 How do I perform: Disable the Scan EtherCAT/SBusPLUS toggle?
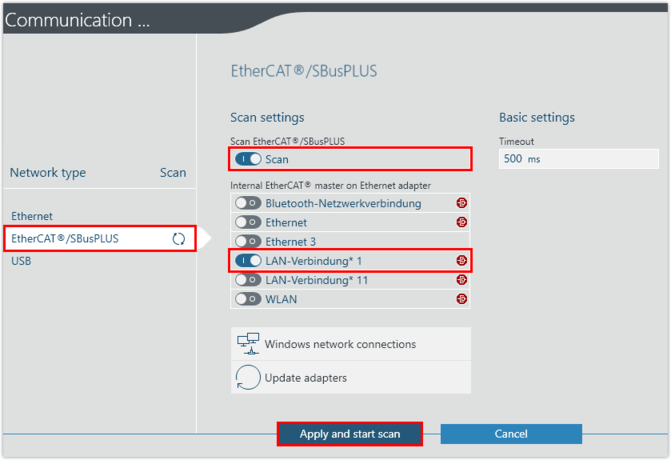(248, 159)
